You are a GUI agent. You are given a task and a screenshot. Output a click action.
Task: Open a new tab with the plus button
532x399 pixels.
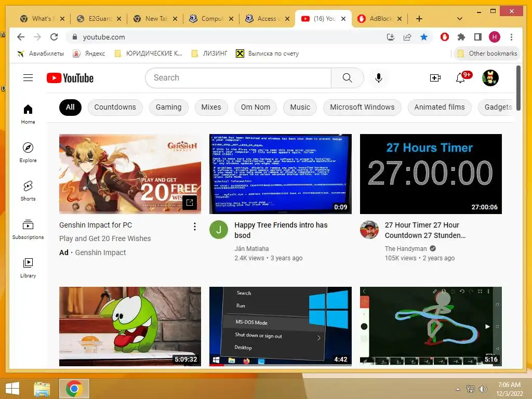coord(419,19)
